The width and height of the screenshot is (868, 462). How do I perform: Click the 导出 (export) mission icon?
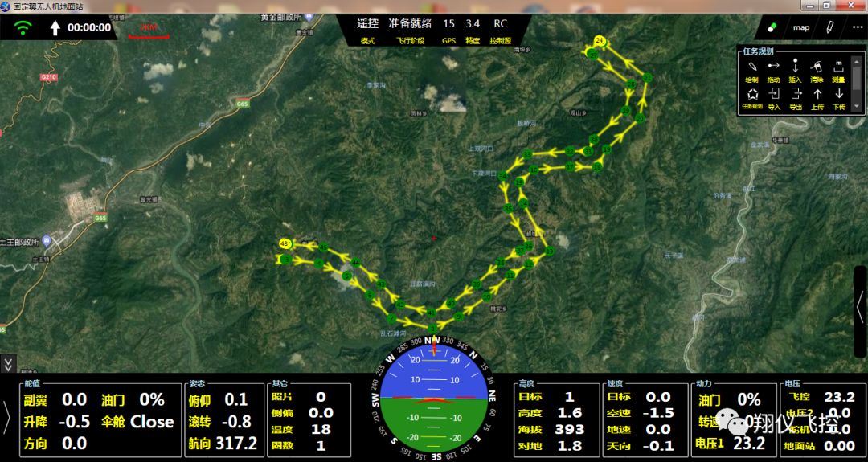(x=796, y=95)
